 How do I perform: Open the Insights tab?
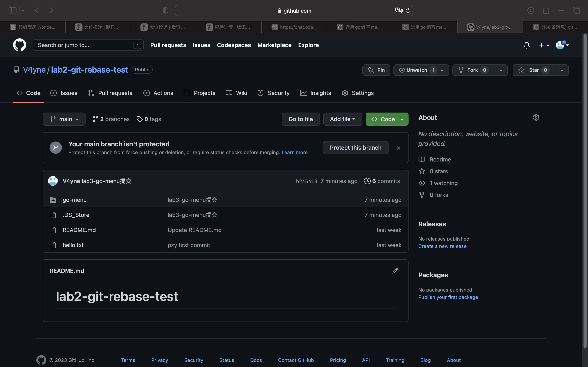click(316, 93)
